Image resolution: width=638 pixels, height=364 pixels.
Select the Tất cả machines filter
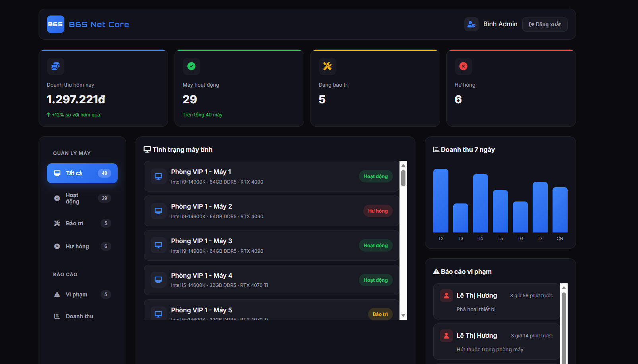click(x=82, y=173)
